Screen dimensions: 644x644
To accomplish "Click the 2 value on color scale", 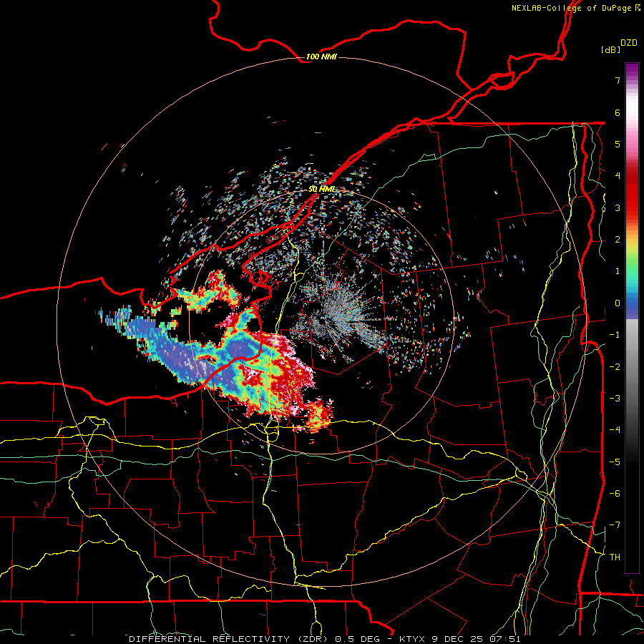I will pos(618,240).
